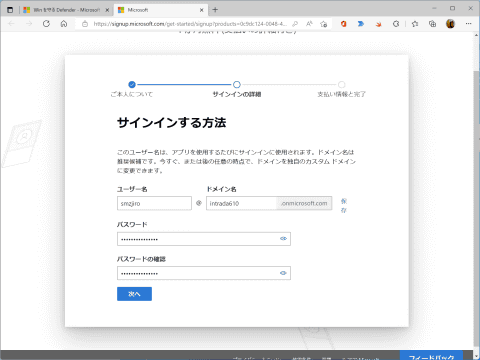Open browser settings and more menu
Screen dimensions: 480x360
[468, 24]
